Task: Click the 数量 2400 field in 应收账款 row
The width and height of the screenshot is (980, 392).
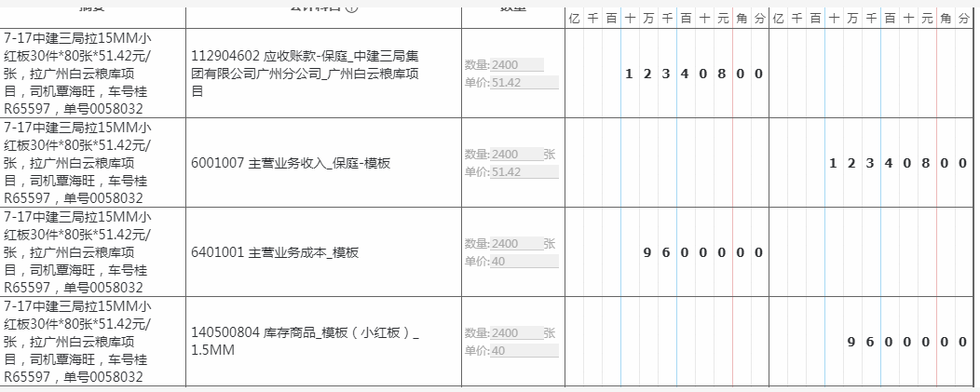Action: point(517,65)
